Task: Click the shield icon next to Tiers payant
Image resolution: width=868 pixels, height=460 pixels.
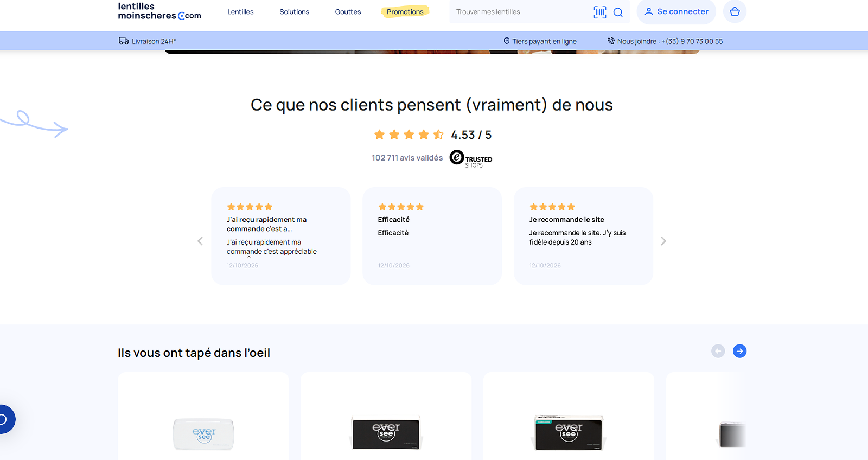Action: 507,41
